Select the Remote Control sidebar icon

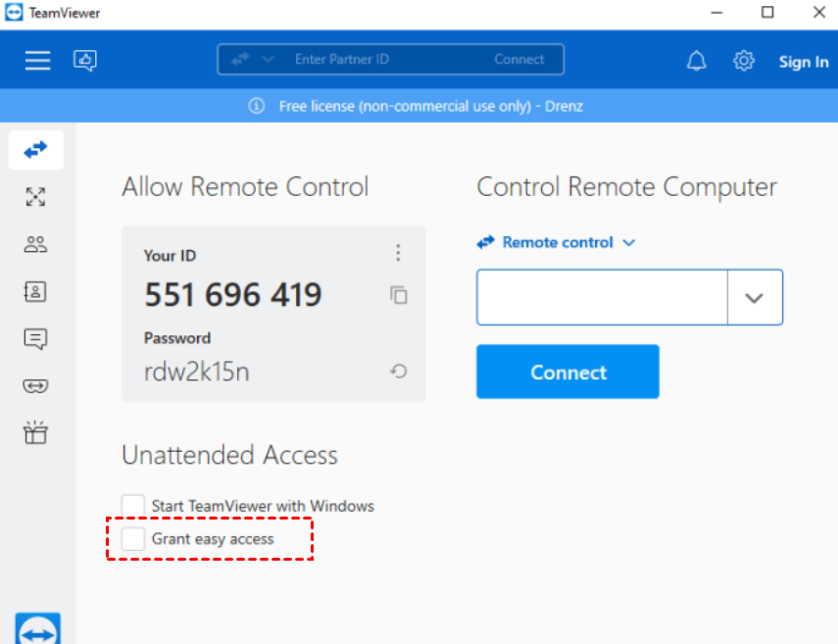click(36, 150)
